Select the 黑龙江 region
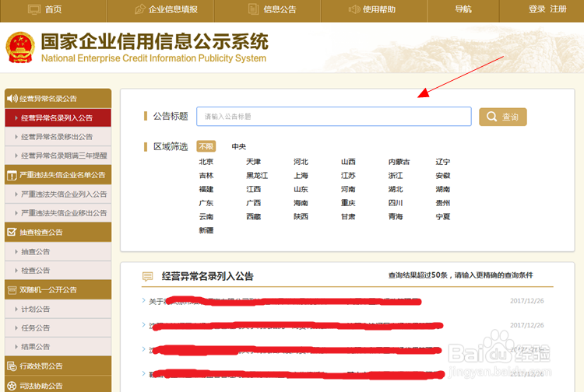 point(257,176)
